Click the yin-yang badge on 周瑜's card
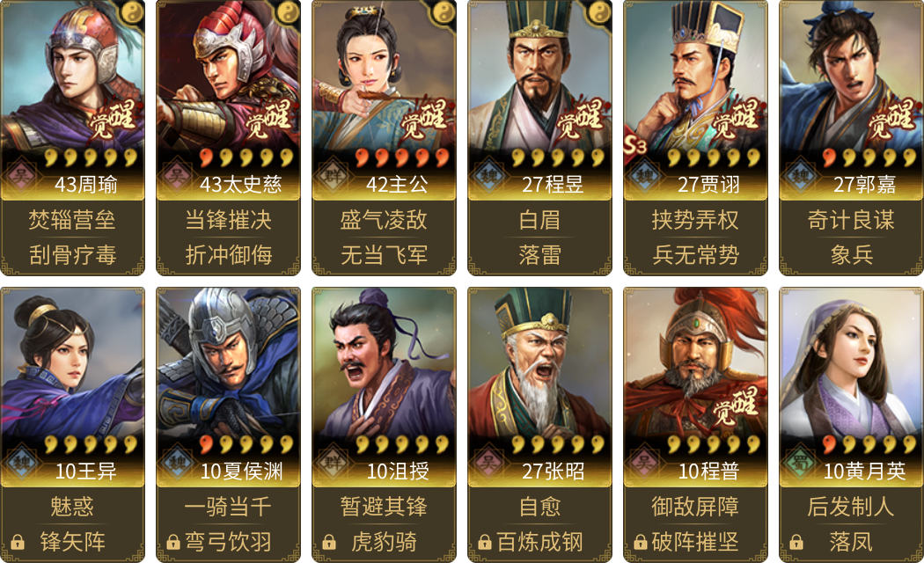 pos(132,11)
